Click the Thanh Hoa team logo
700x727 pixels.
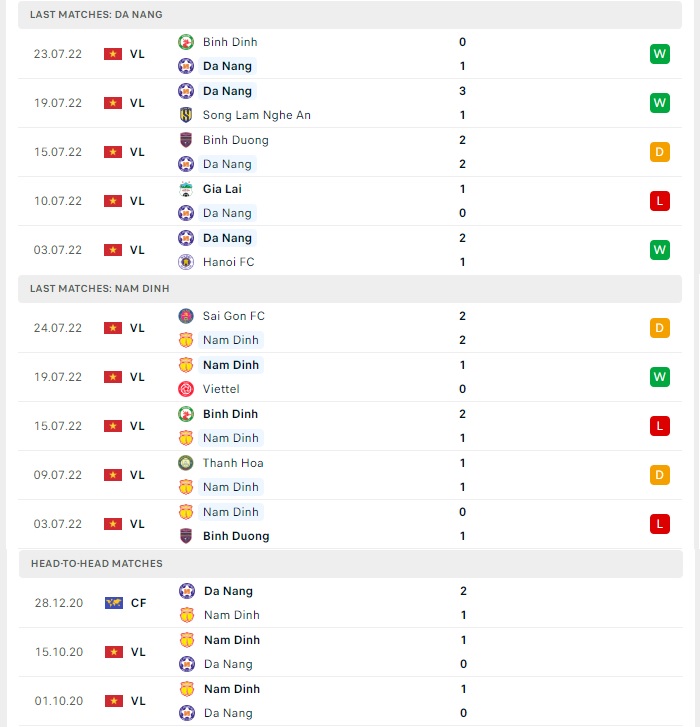pyautogui.click(x=186, y=463)
